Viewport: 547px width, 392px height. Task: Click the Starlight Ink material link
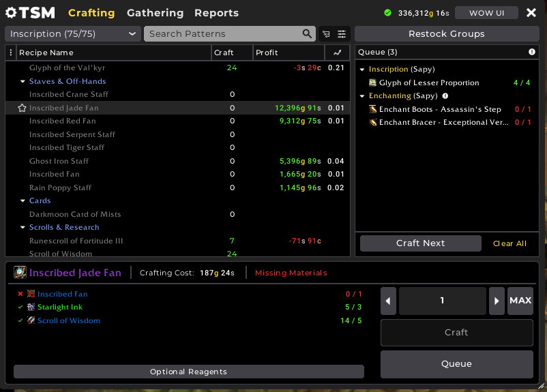coord(59,307)
